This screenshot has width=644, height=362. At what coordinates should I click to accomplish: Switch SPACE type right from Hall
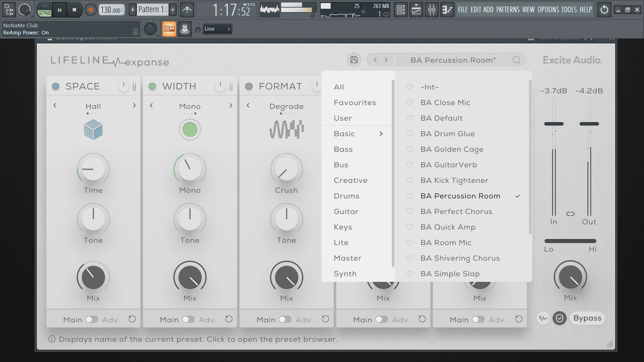tap(134, 106)
